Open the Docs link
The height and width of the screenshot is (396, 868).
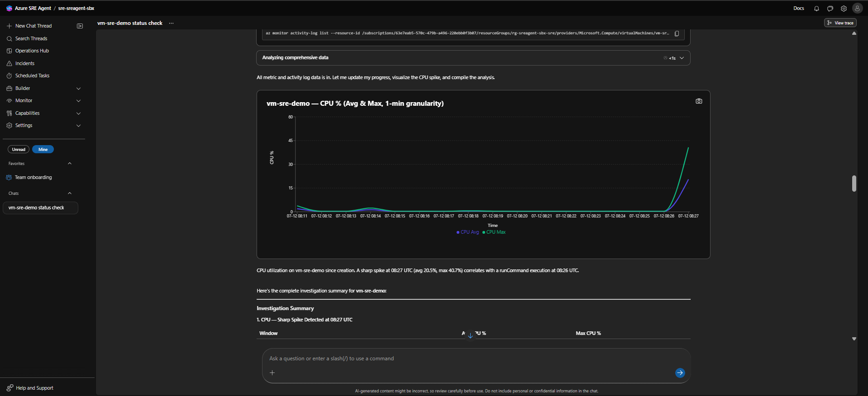tap(798, 8)
